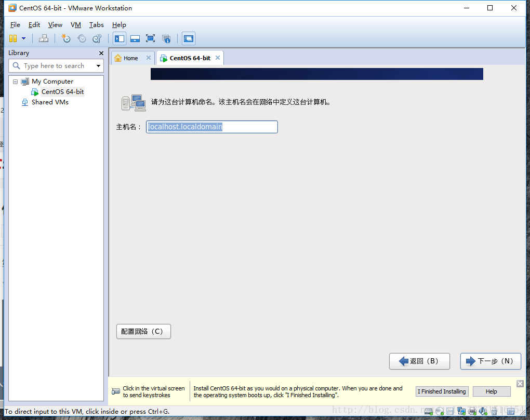Viewport: 530px width, 420px height.
Task: Click the VMware Workstation title bar icon
Action: click(12, 8)
